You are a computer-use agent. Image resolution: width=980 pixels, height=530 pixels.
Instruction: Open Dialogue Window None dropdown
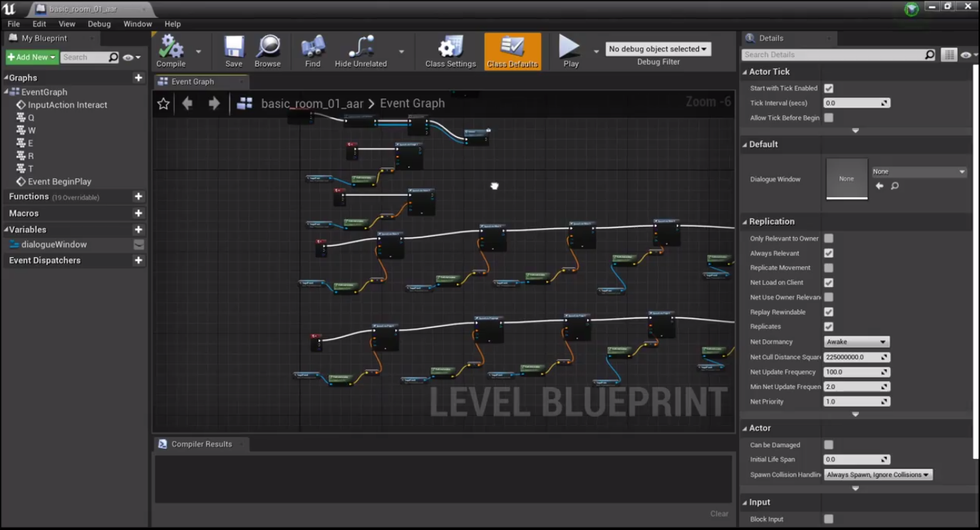(919, 172)
